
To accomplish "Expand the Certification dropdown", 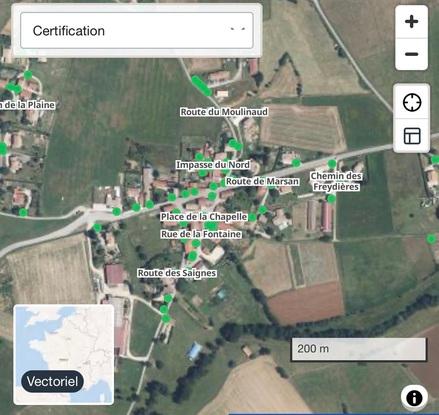I will 137,31.
